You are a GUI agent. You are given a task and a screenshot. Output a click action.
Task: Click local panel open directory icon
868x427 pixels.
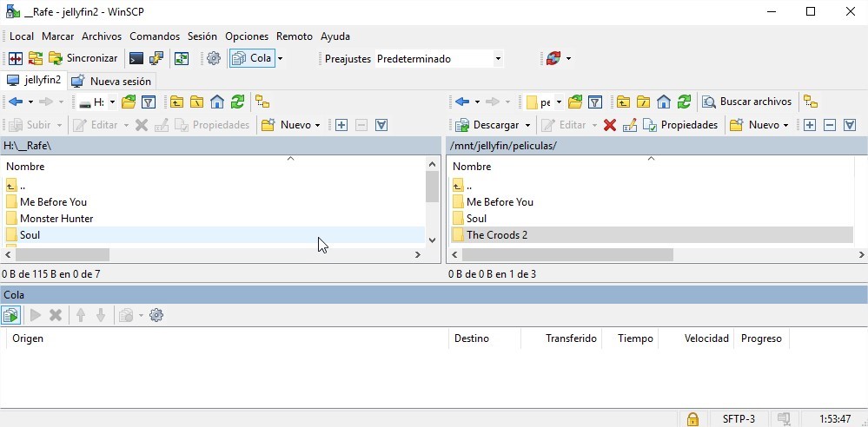[129, 102]
